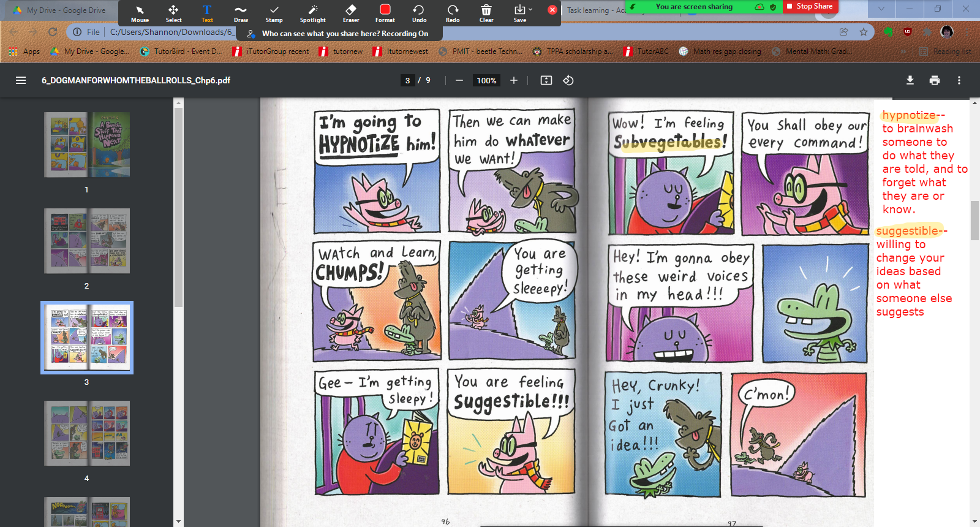Click thumbnail sidebar scrollbar down arrow
This screenshot has height=527, width=980.
[178, 521]
